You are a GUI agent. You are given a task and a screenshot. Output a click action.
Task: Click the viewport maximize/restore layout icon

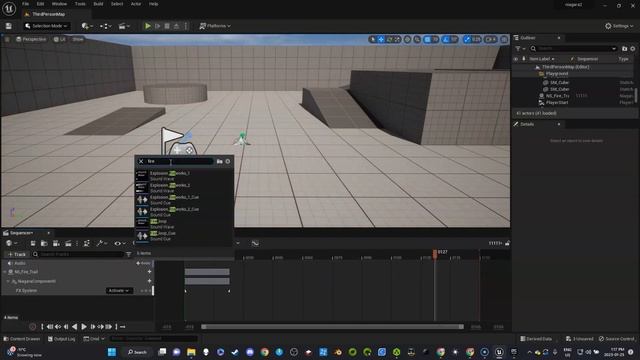click(x=504, y=40)
